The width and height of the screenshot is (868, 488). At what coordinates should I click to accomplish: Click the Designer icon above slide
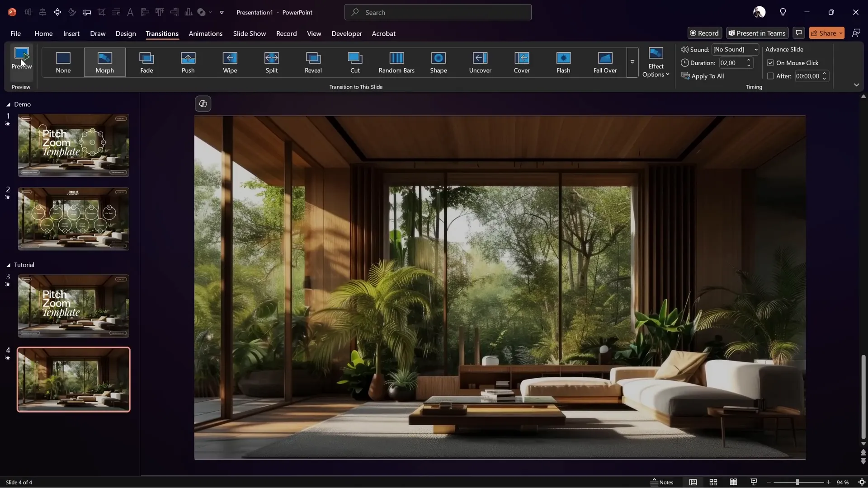pos(203,104)
